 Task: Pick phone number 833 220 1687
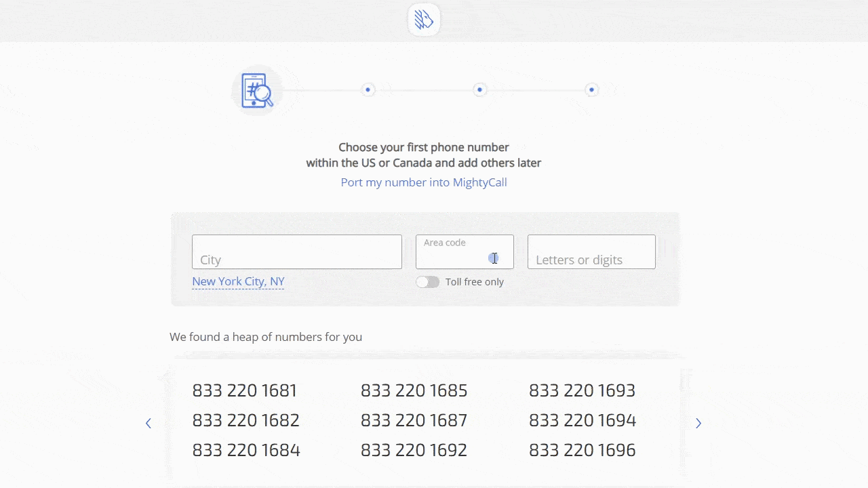[414, 420]
